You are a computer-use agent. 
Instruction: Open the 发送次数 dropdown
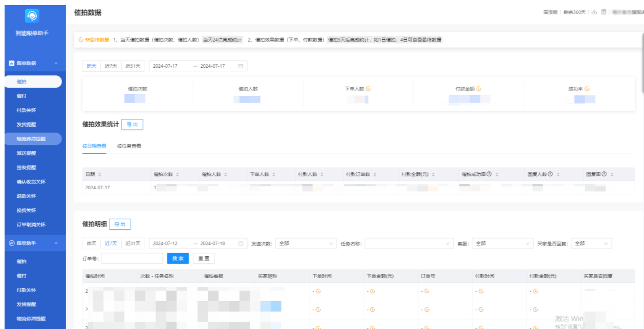305,244
